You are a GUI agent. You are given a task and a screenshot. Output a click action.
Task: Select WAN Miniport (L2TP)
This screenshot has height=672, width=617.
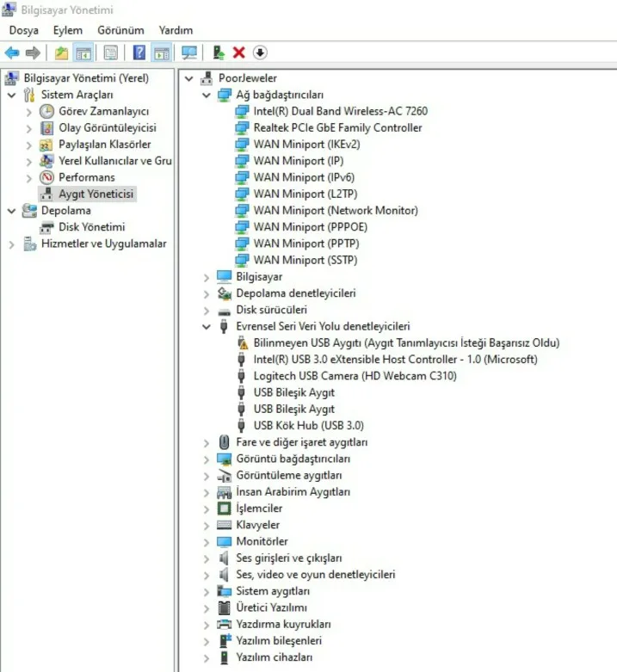305,194
